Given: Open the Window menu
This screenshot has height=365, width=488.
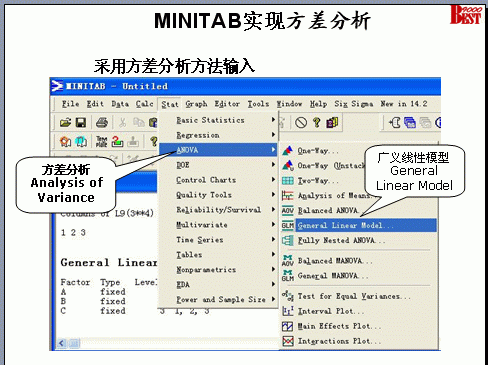Looking at the screenshot, I should [x=289, y=104].
